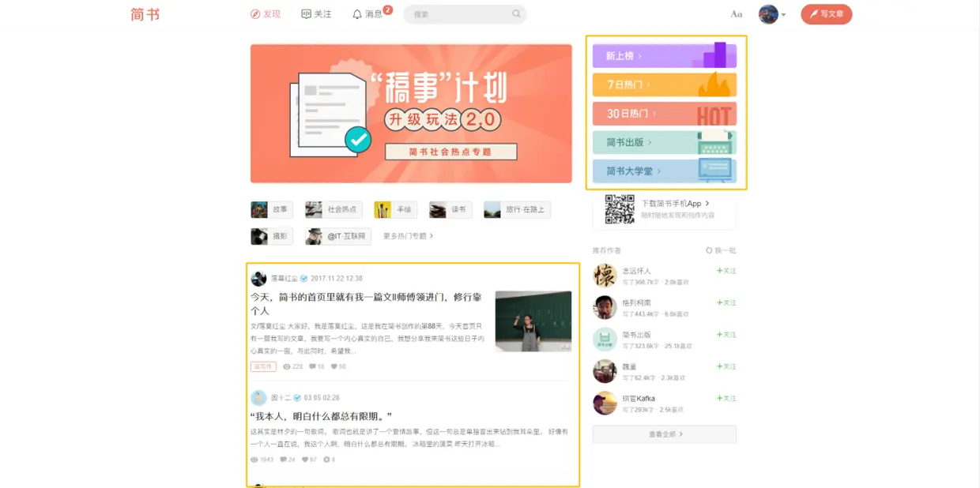Open the 7日热门 list
This screenshot has width=980, height=488.
(665, 84)
